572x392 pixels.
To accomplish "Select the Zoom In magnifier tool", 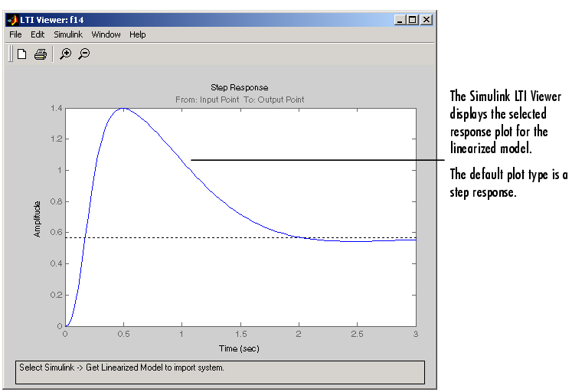I will point(66,54).
